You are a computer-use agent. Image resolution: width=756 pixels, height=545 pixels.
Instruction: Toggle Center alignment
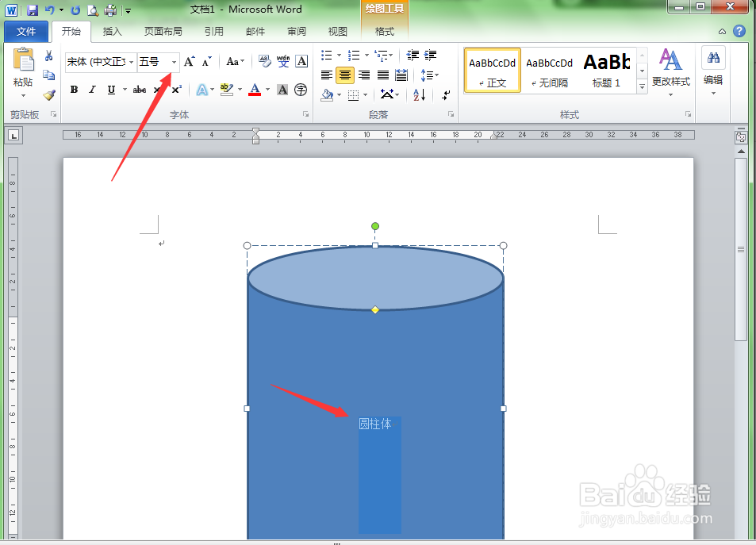pos(345,75)
